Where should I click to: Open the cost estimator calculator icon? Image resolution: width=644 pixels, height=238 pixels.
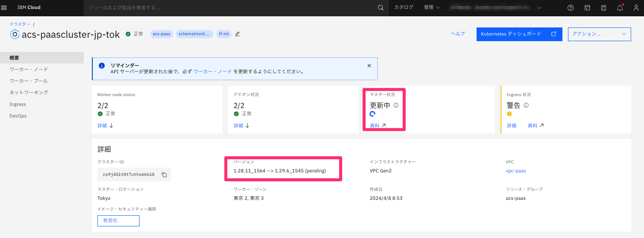(x=604, y=8)
